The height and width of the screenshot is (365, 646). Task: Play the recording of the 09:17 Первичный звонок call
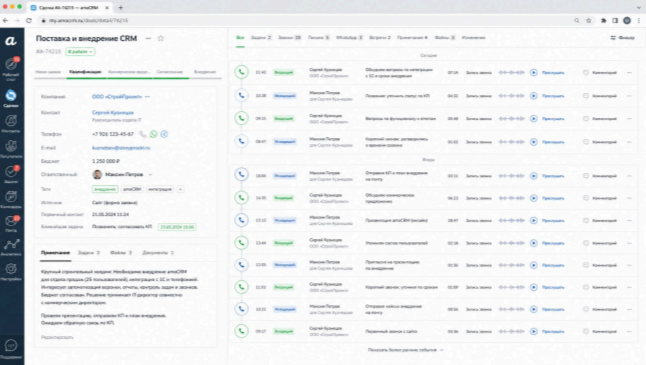click(x=534, y=331)
